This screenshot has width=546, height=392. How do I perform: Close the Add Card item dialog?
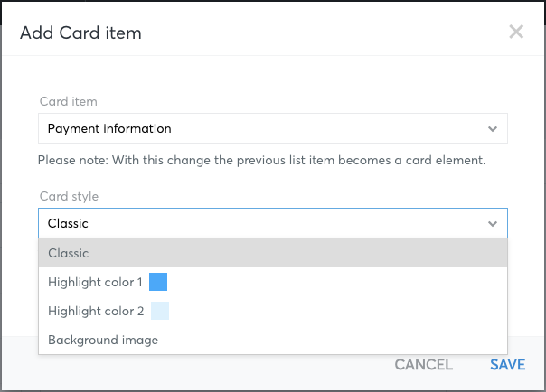[516, 32]
